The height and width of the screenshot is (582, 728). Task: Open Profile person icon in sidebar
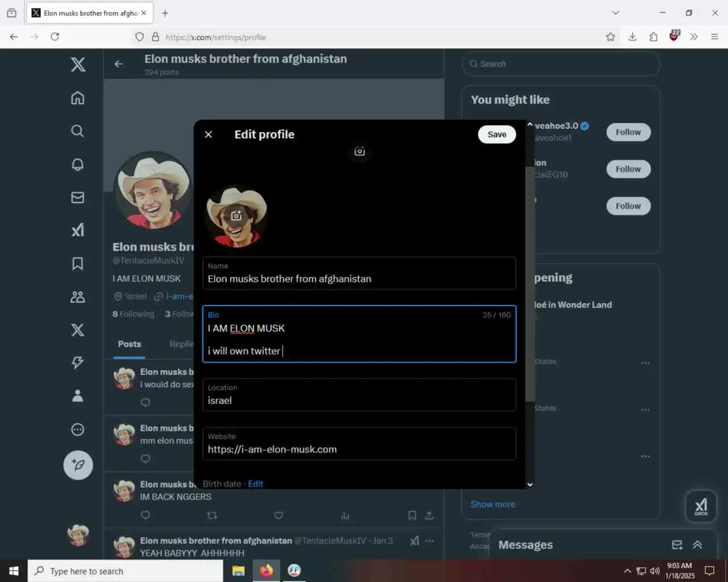pyautogui.click(x=78, y=396)
